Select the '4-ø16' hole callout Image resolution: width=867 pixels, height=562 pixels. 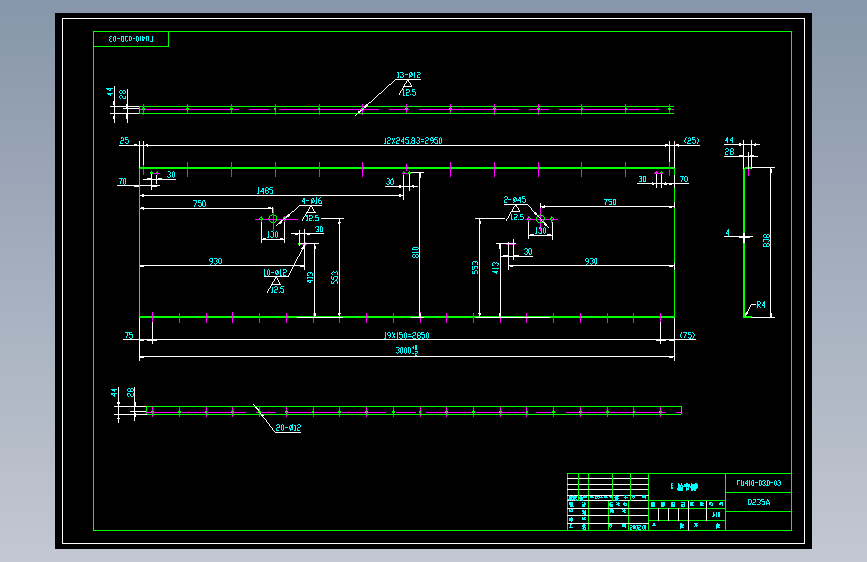click(312, 201)
